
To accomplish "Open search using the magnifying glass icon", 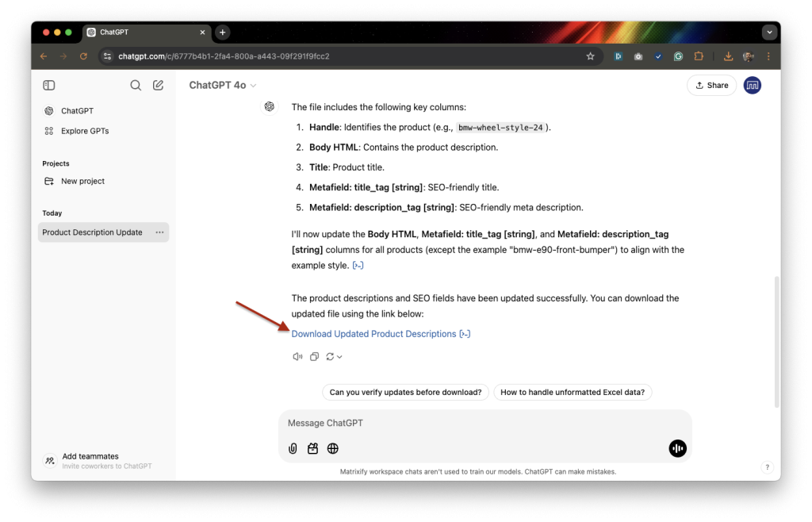I will (136, 85).
